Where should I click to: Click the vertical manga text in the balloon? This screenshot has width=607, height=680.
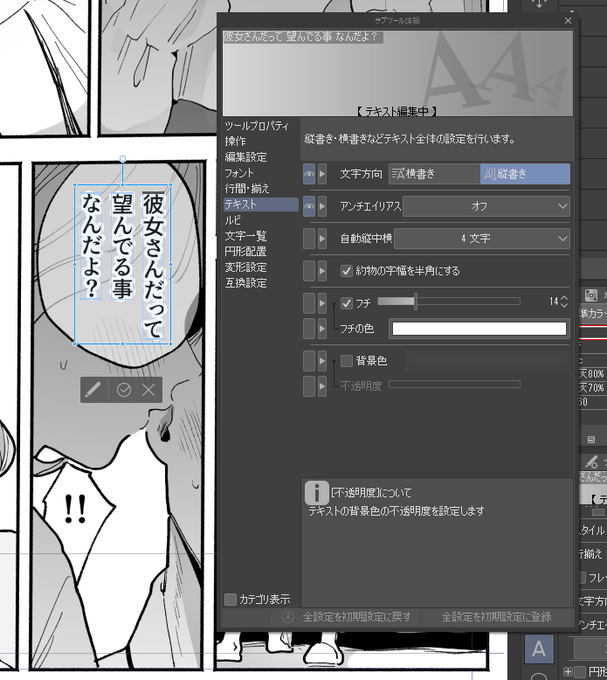click(123, 265)
